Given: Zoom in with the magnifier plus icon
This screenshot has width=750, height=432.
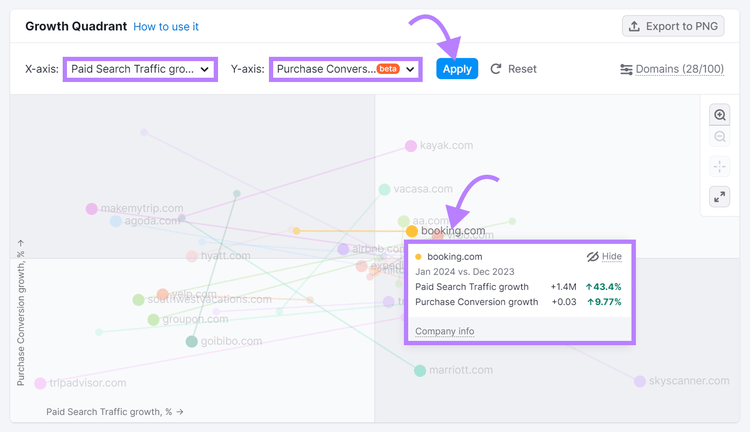Looking at the screenshot, I should (719, 115).
